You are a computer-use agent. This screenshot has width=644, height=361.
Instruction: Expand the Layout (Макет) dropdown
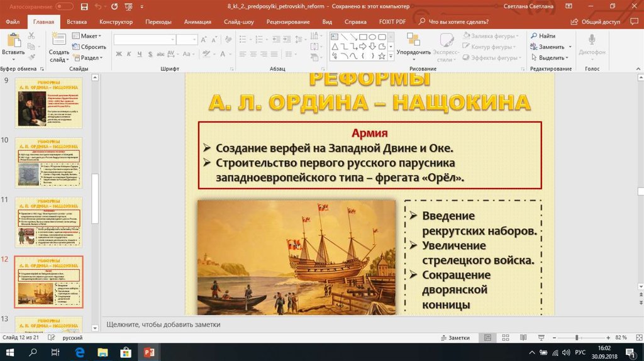[x=89, y=36]
